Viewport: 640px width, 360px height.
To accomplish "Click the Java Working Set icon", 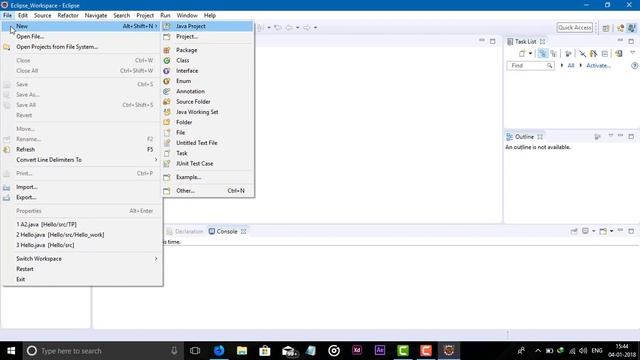I will click(x=167, y=112).
